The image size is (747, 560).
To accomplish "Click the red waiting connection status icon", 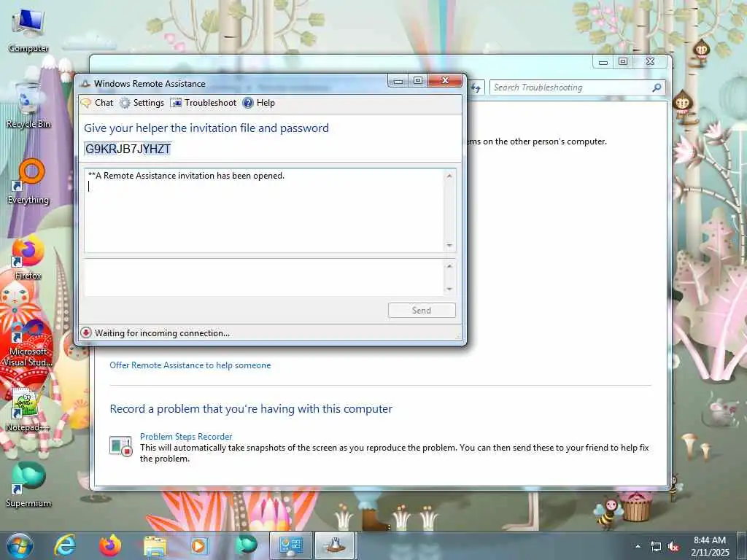I will pos(86,332).
